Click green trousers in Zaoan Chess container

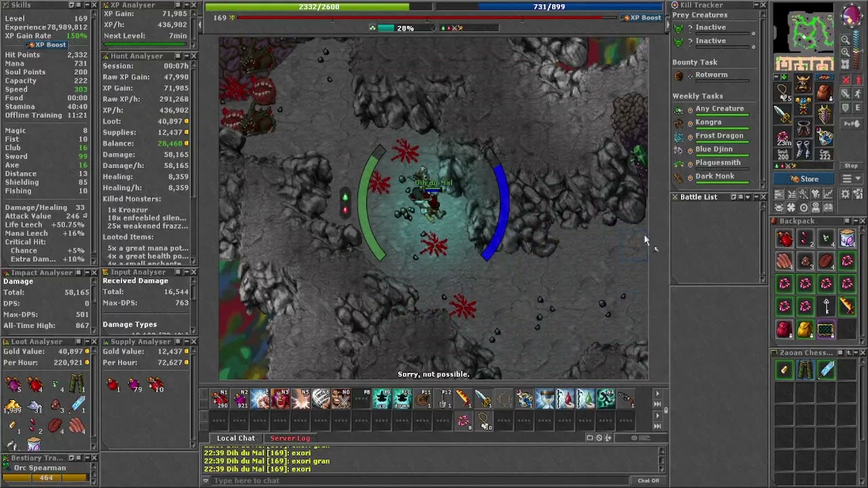point(805,370)
